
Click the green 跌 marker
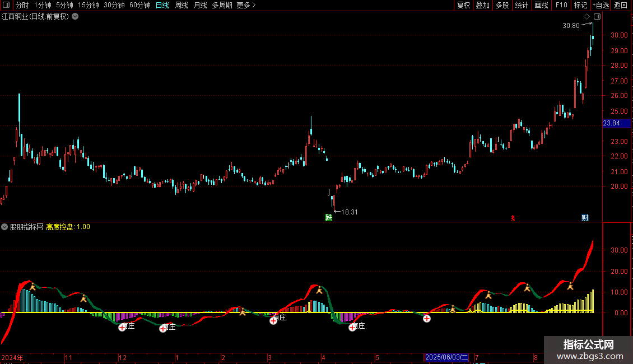pos(329,217)
